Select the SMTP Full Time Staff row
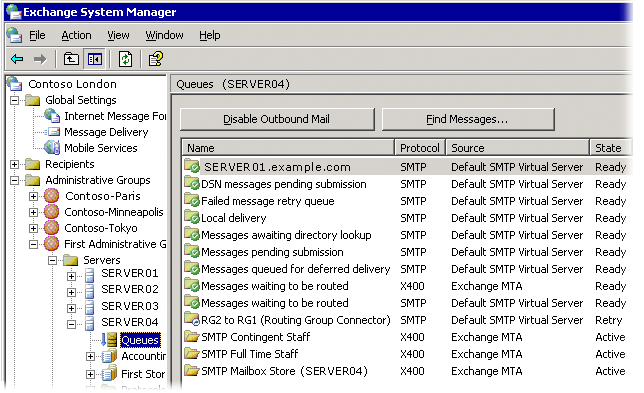The height and width of the screenshot is (393, 644). (407, 354)
